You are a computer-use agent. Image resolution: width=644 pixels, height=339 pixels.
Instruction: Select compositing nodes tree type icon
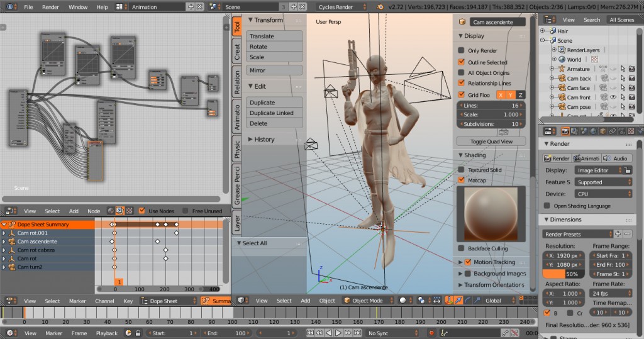coord(120,211)
